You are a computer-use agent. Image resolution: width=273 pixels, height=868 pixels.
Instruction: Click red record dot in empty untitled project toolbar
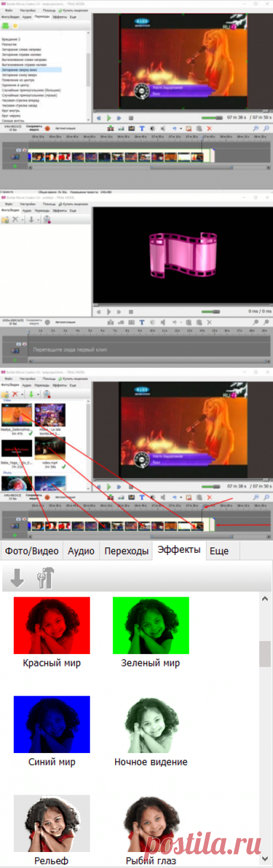[x=47, y=322]
